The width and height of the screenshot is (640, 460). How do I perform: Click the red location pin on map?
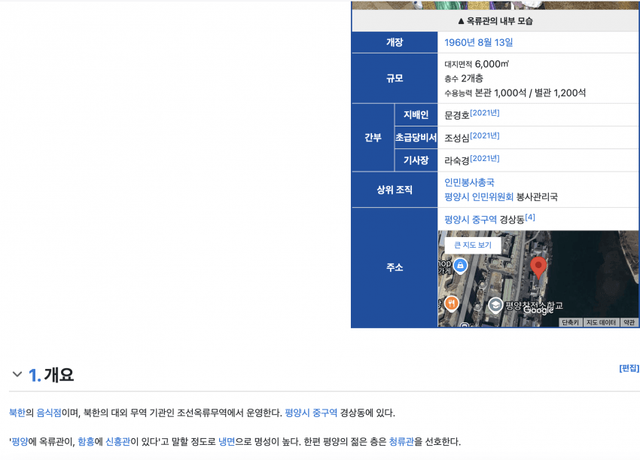[x=538, y=266]
